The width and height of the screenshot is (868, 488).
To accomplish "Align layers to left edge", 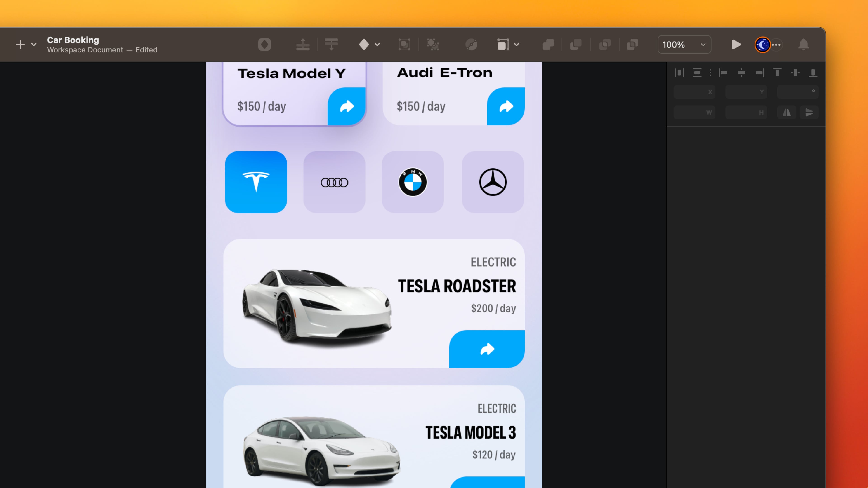I will (x=723, y=73).
